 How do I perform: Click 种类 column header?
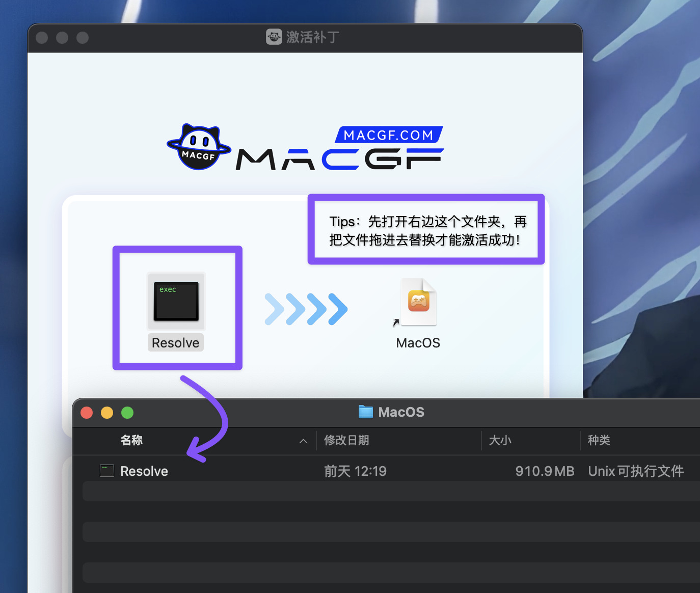point(599,440)
